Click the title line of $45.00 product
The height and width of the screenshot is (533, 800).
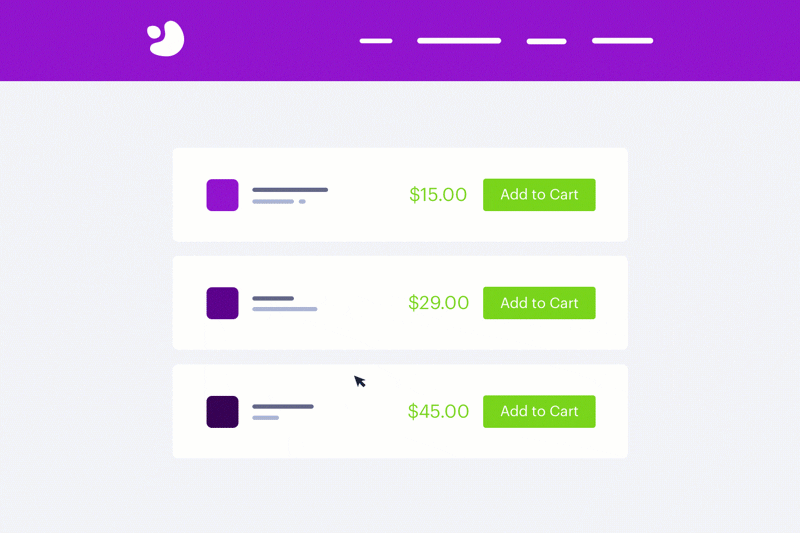[x=283, y=407]
